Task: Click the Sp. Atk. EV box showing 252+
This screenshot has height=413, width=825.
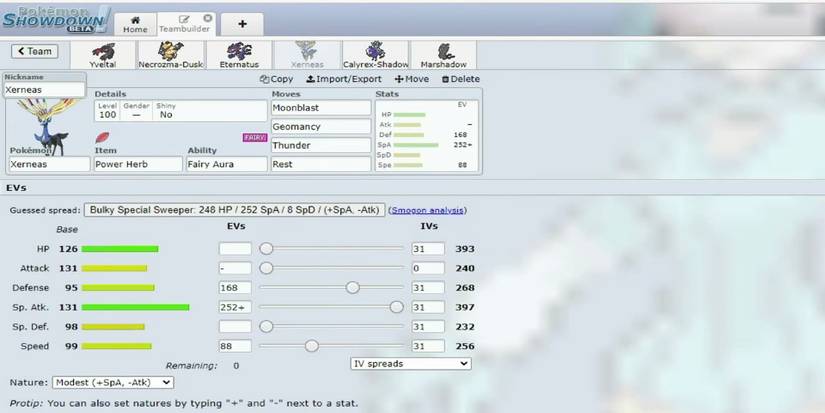Action: tap(235, 307)
